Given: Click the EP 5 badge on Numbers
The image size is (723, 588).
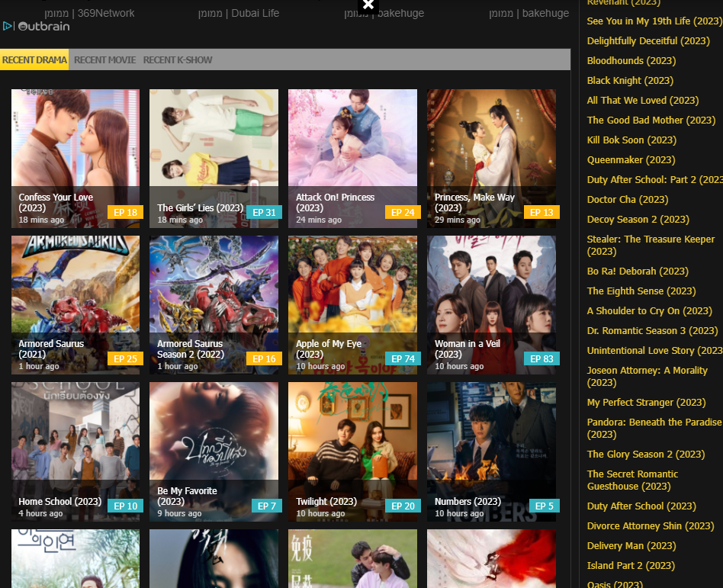Looking at the screenshot, I should [x=545, y=506].
